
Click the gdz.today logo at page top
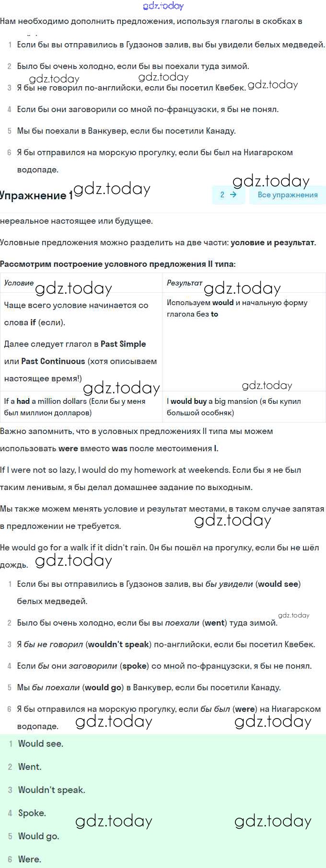[x=163, y=6]
